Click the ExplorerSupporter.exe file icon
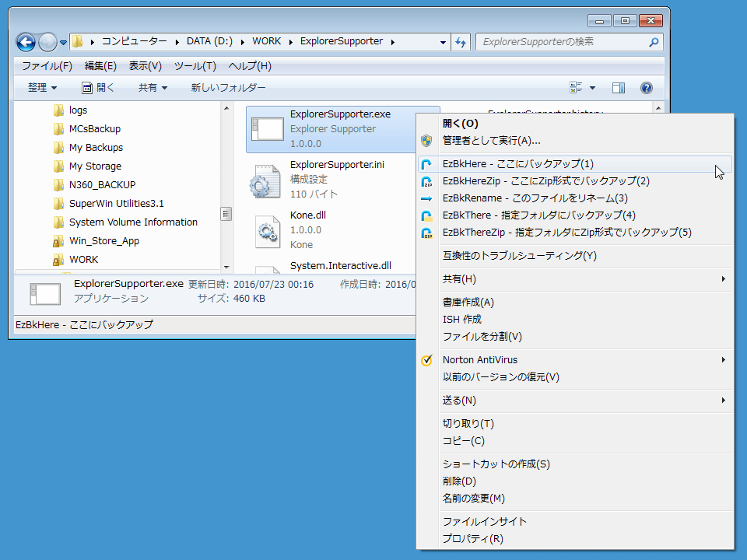747x560 pixels. pyautogui.click(x=267, y=128)
